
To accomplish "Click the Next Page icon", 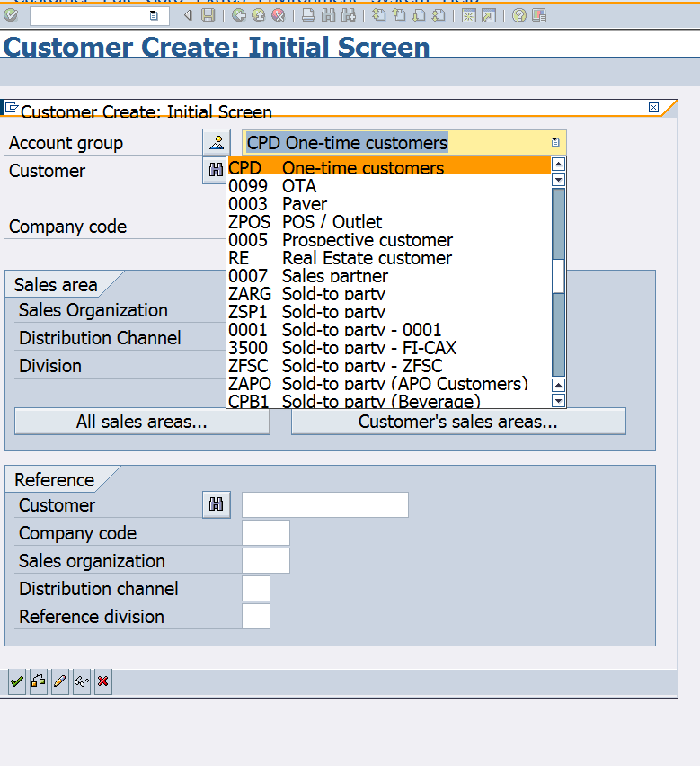I will point(419,15).
